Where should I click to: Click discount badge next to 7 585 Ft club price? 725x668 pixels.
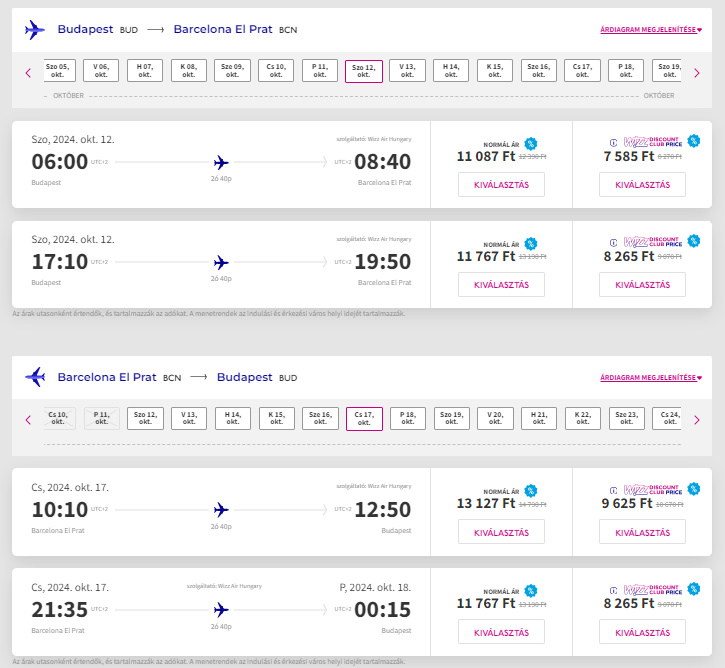point(694,141)
